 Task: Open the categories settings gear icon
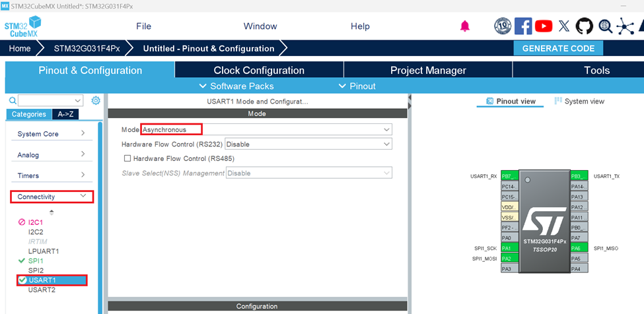[96, 100]
